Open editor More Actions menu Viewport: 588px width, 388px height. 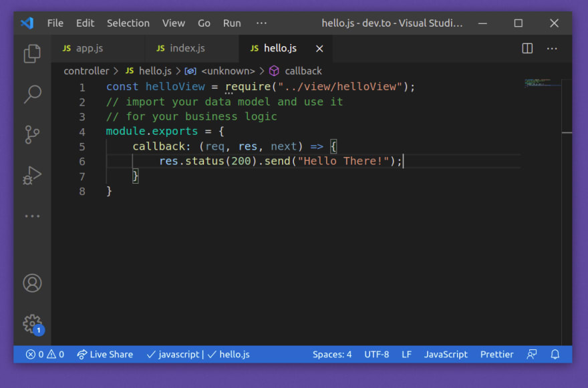point(552,49)
